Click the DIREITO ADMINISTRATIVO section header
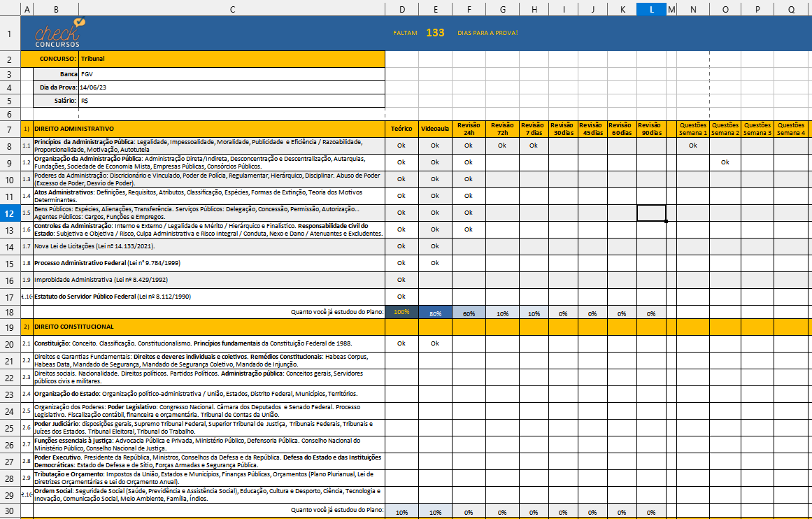 point(208,129)
